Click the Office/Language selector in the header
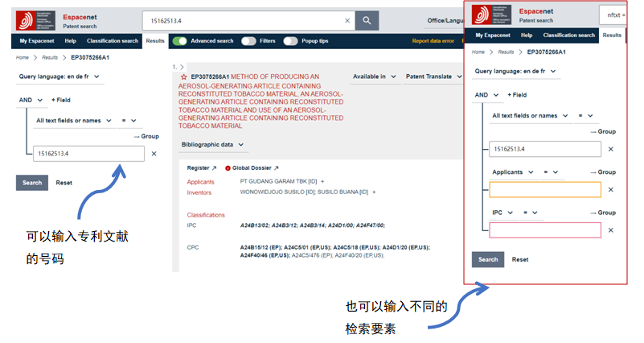Screen dimensions: 644x343 point(445,21)
